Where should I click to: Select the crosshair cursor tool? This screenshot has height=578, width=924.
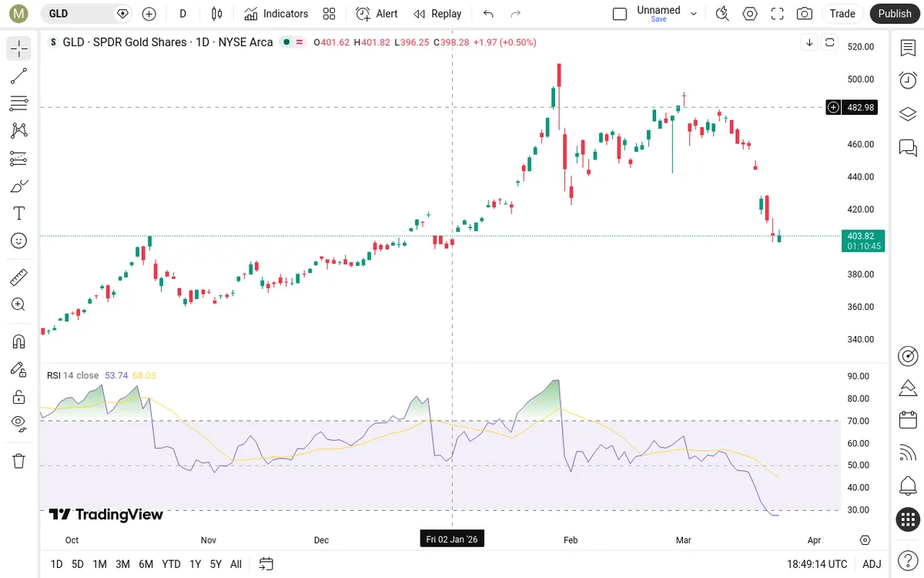[19, 49]
